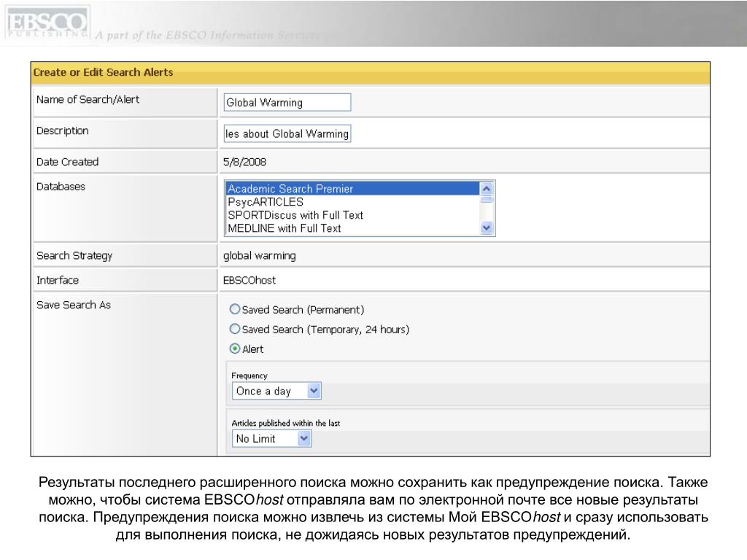Select Saved Search (Permanent) radio button
Image resolution: width=747 pixels, height=560 pixels.
pyautogui.click(x=235, y=308)
